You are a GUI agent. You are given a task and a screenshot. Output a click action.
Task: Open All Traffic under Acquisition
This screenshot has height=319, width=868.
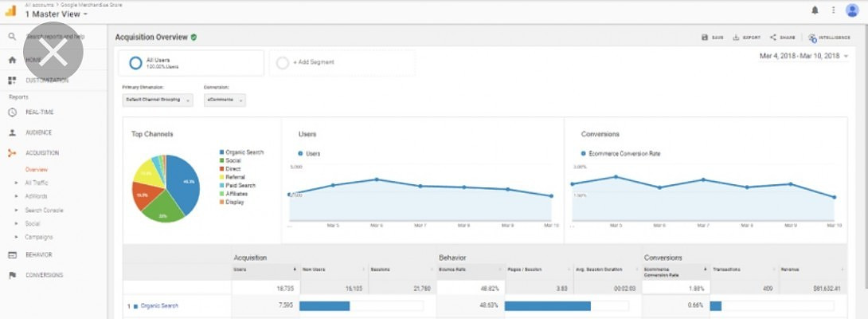click(x=37, y=183)
